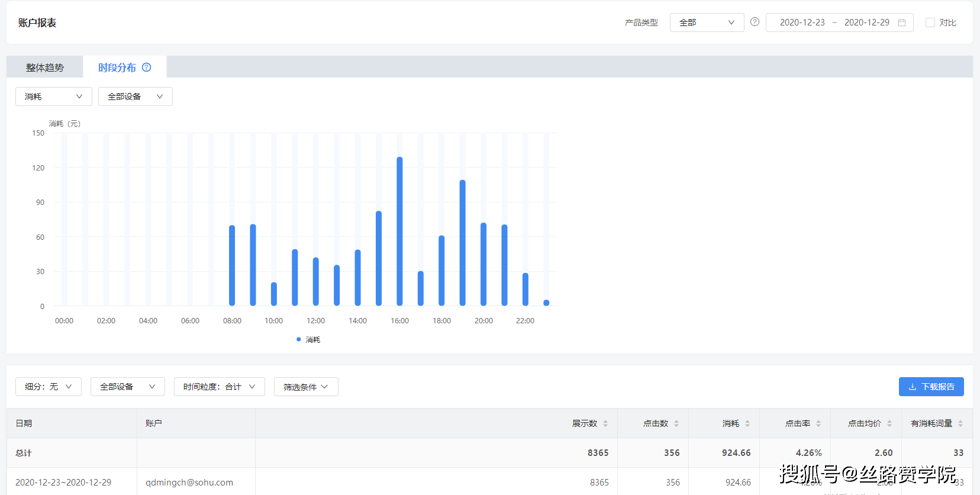Click the 下载报告 button
The height and width of the screenshot is (495, 980).
point(931,387)
